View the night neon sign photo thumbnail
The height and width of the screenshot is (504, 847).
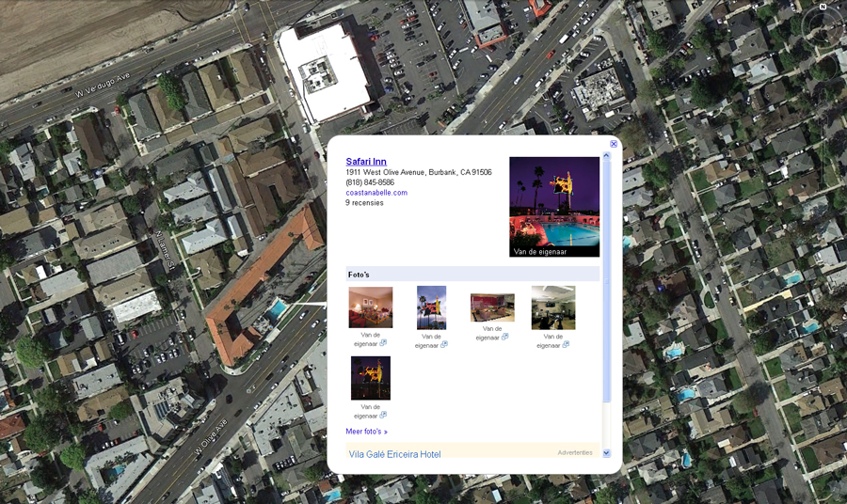tap(370, 378)
